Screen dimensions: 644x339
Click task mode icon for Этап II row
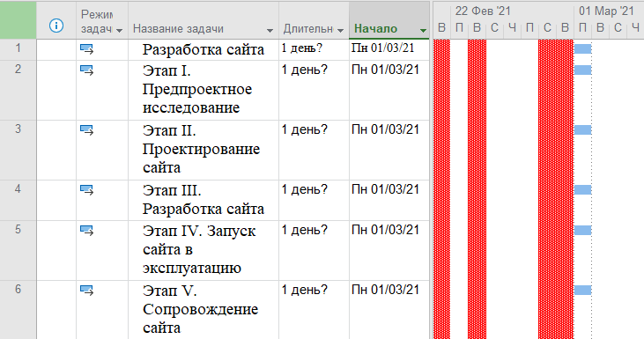point(86,130)
